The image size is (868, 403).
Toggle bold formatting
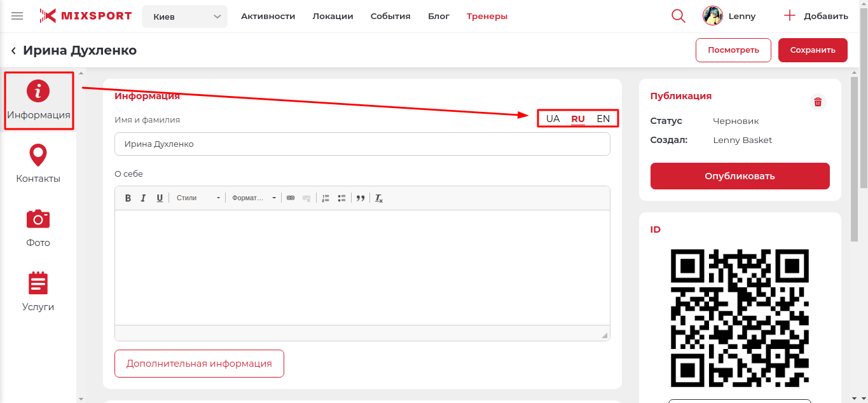(x=128, y=198)
